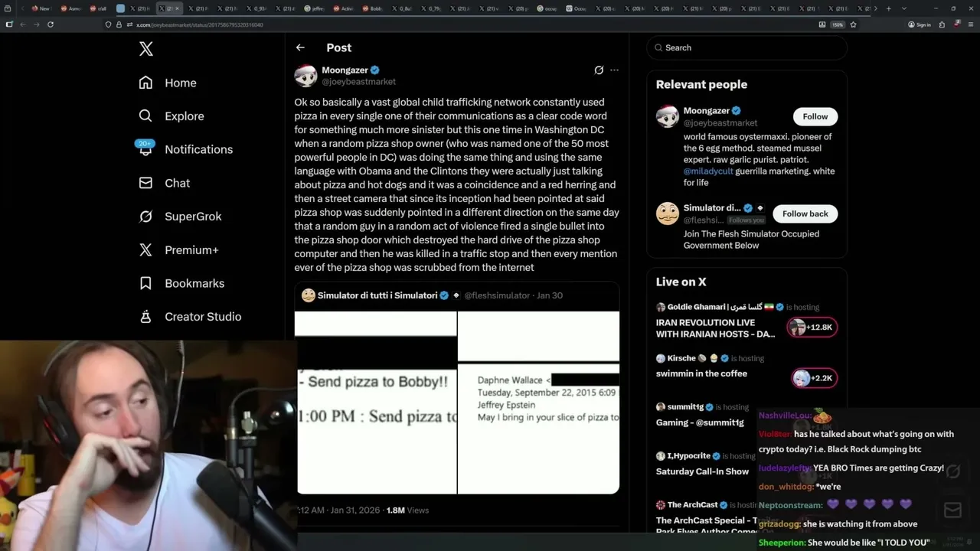Open the Premium+ X icon

(x=145, y=249)
